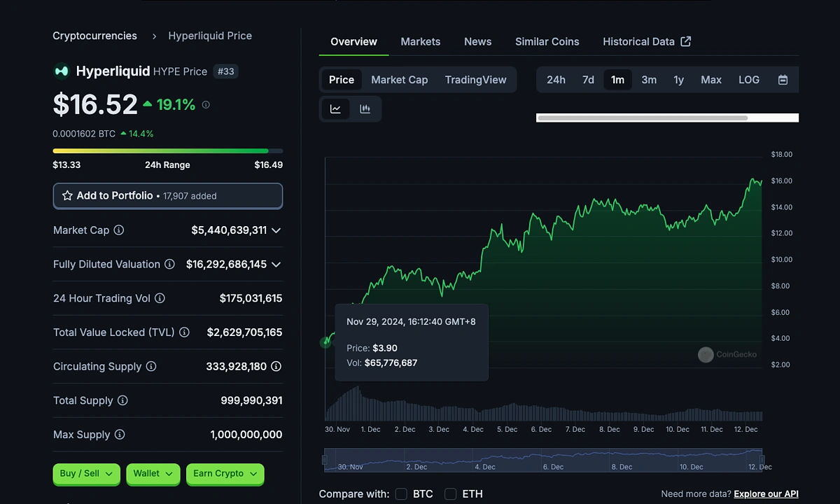Viewport: 840px width, 504px height.
Task: Open the Buy / Sell dropdown
Action: click(86, 474)
